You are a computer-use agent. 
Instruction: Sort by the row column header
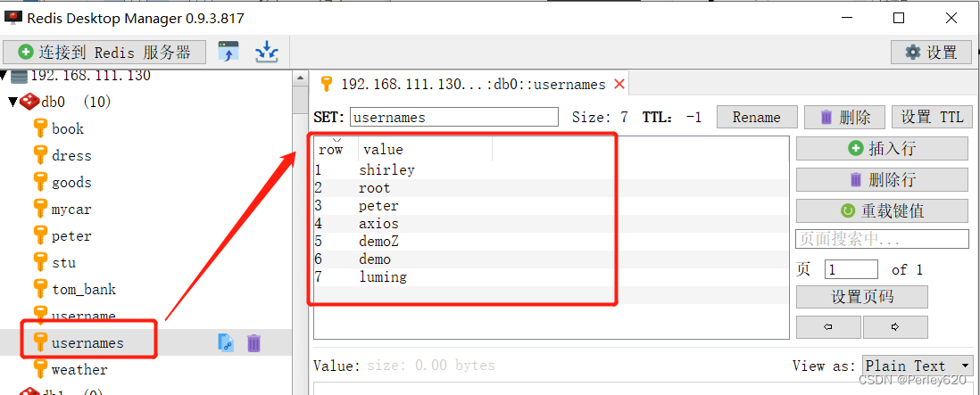(336, 149)
